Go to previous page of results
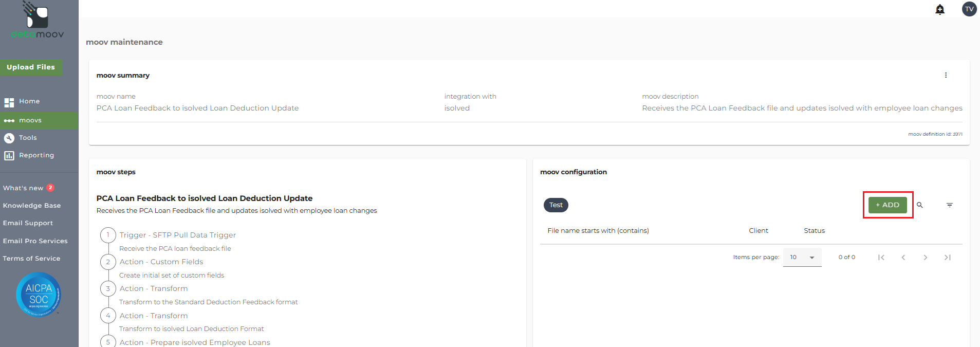Screen dimensions: 980x347 click(903, 258)
